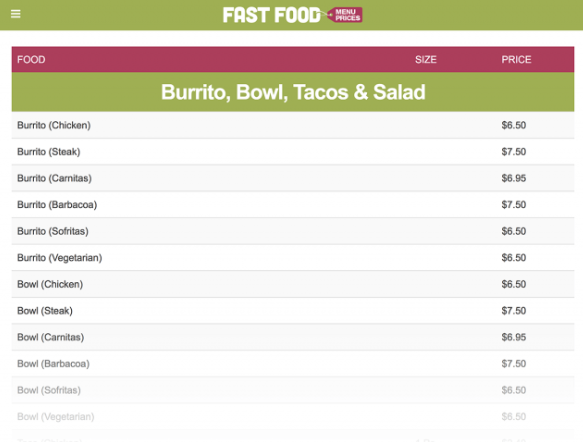This screenshot has width=583, height=442.
Task: Click the $6.95 price for Burrito (Carnitas)
Action: point(513,178)
